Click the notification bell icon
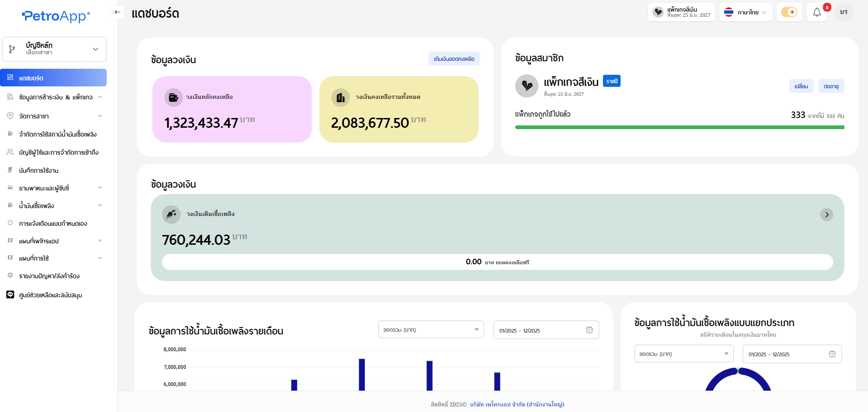The width and height of the screenshot is (868, 412). tap(816, 13)
